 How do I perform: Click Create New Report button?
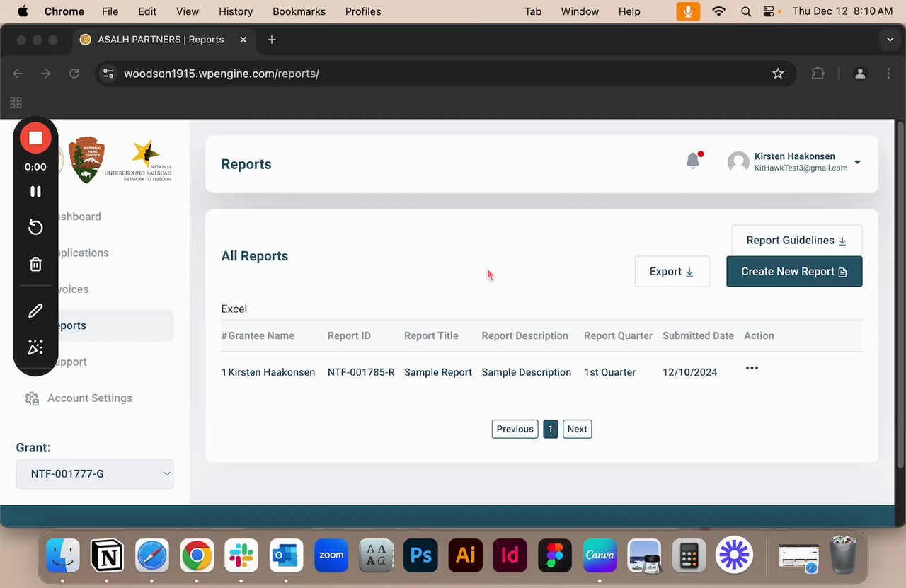[x=794, y=272]
